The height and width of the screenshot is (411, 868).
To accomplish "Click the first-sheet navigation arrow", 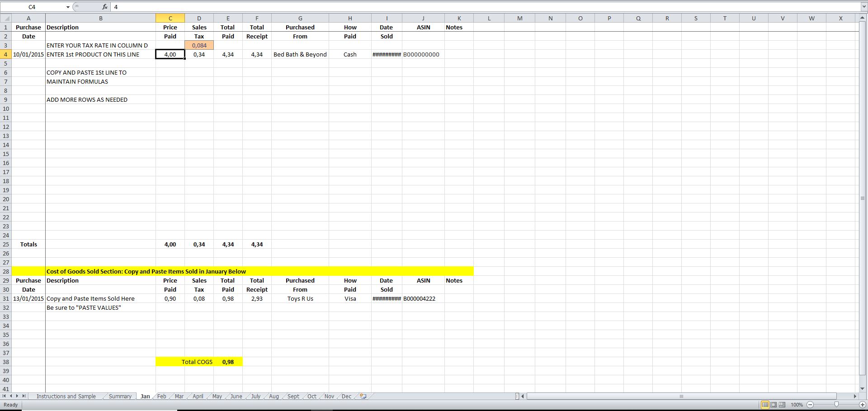I will [x=4, y=396].
